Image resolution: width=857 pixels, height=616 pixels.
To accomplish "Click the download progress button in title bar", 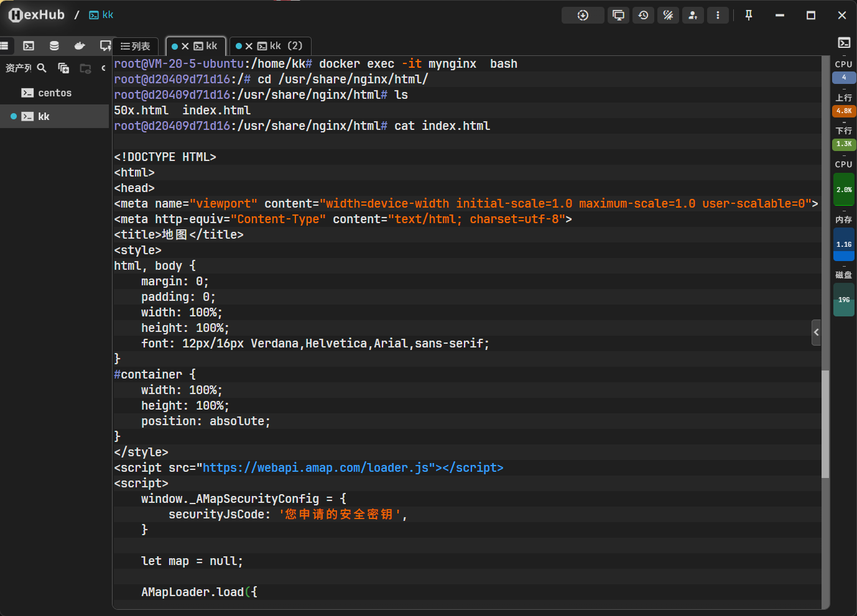I will click(x=583, y=15).
